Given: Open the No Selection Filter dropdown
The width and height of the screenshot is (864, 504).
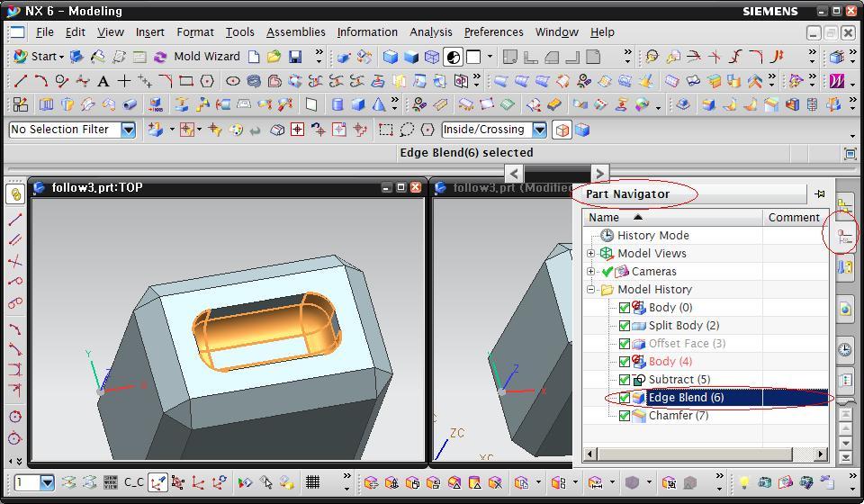Looking at the screenshot, I should [x=128, y=130].
